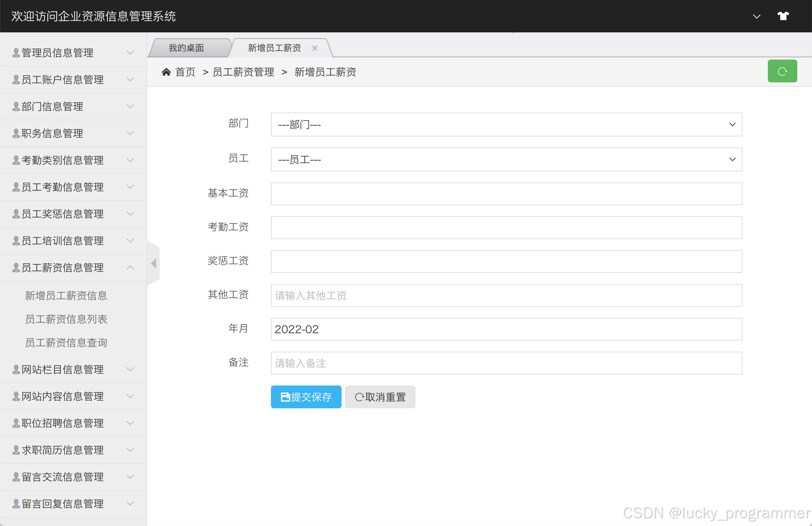The height and width of the screenshot is (526, 812).
Task: Click the t-shirt skin theme icon
Action: [x=783, y=16]
